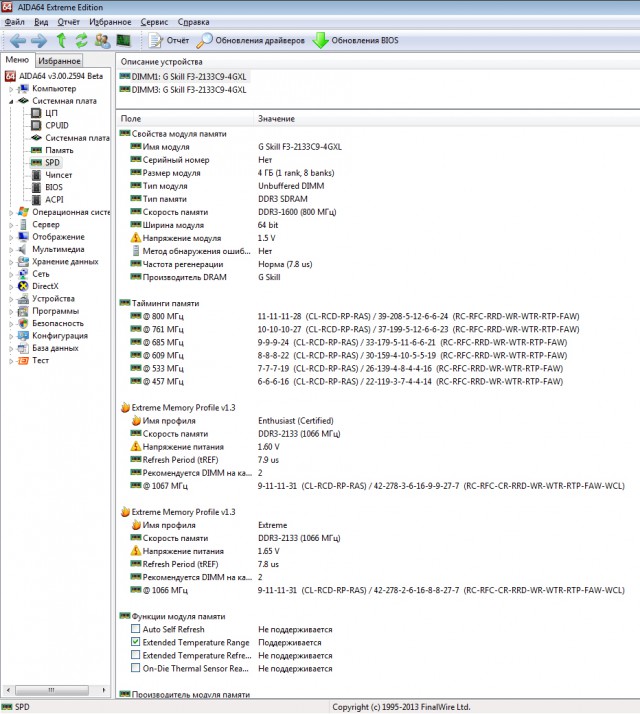
Task: Toggle Extended Temperature Refresh checkbox
Action: (x=135, y=655)
